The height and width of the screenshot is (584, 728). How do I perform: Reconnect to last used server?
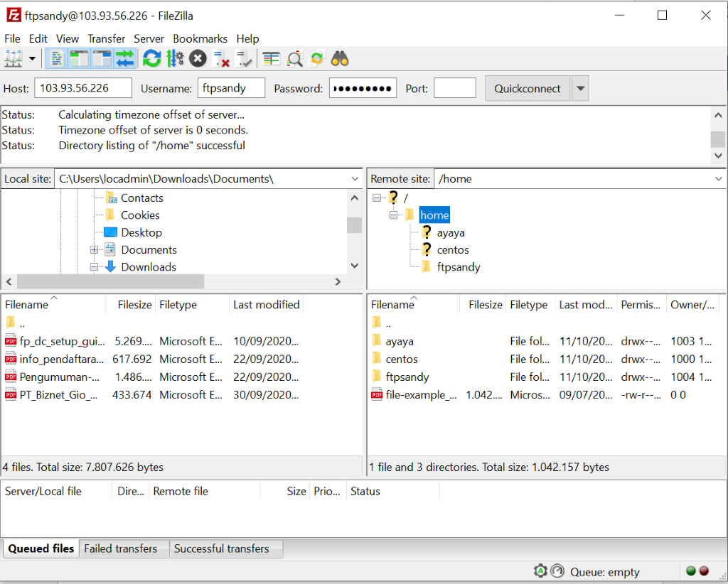pos(244,59)
